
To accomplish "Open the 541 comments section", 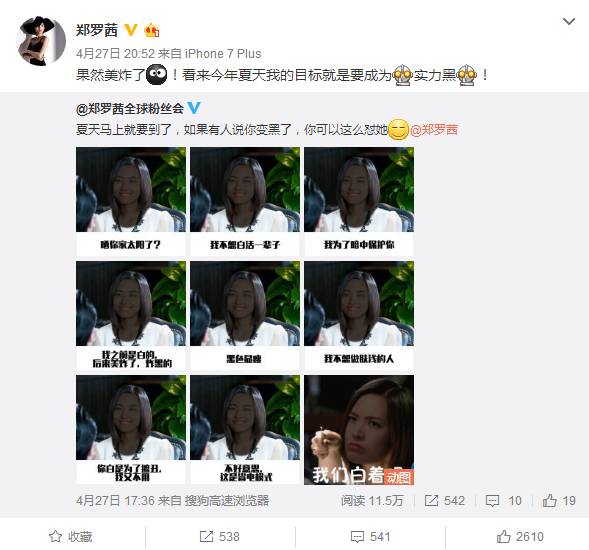I will pyautogui.click(x=370, y=536).
